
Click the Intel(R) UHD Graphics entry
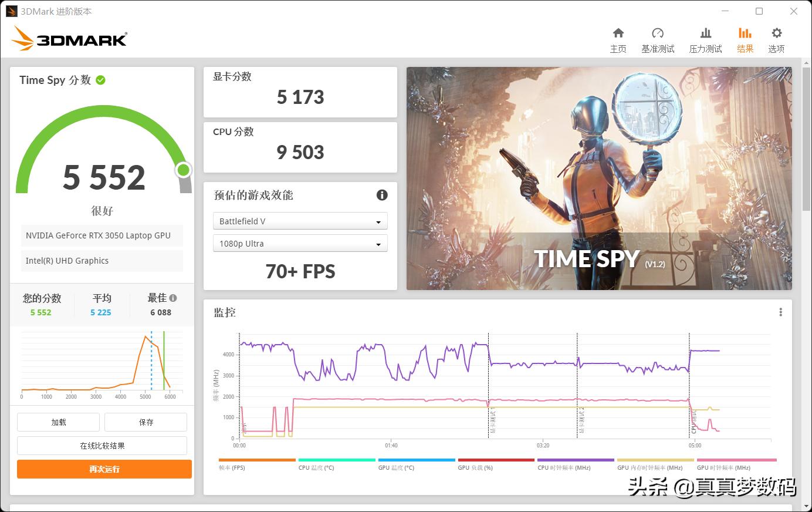pyautogui.click(x=102, y=261)
